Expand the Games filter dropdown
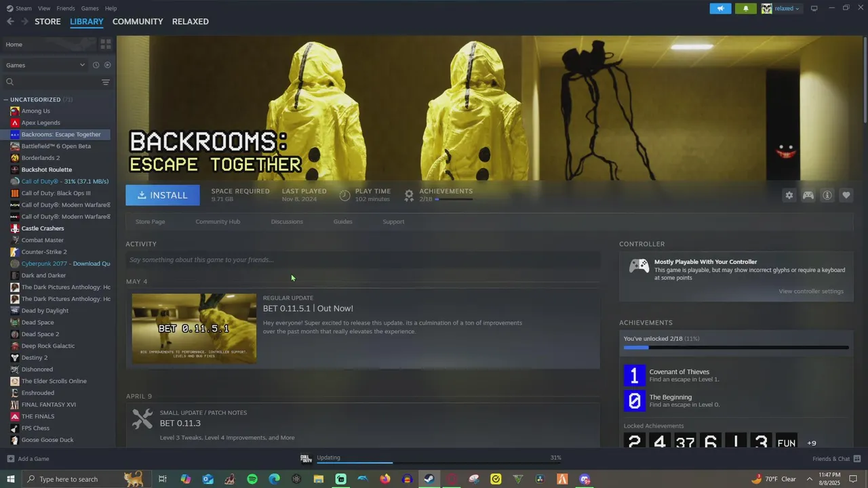 click(45, 65)
